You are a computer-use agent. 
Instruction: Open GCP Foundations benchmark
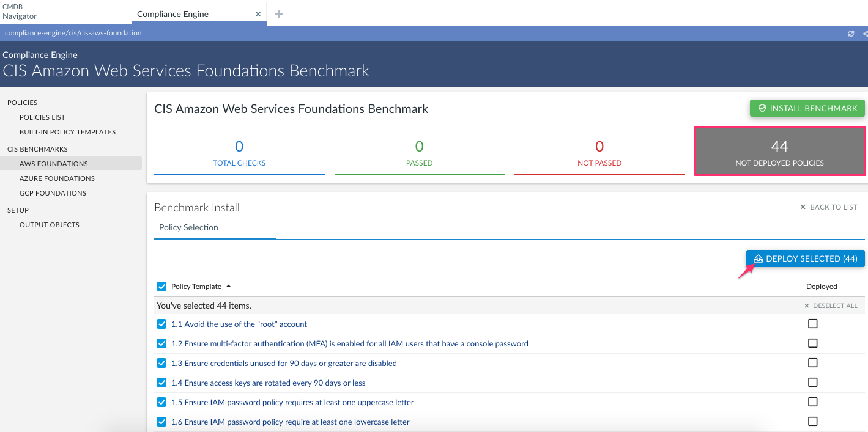click(x=53, y=193)
